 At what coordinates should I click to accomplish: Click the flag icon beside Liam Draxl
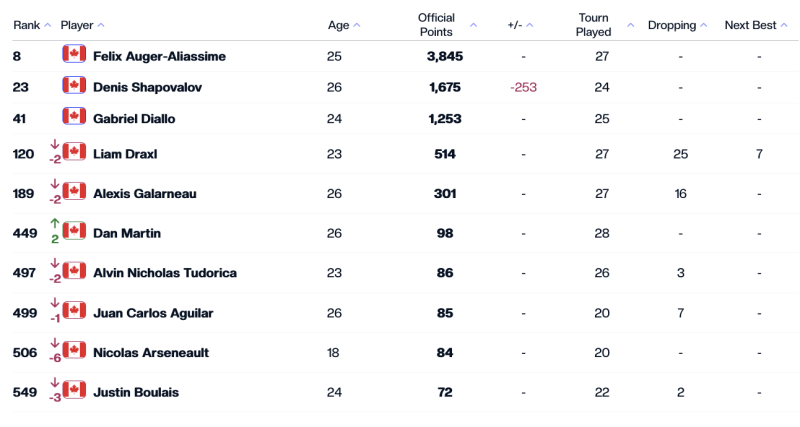(x=74, y=153)
